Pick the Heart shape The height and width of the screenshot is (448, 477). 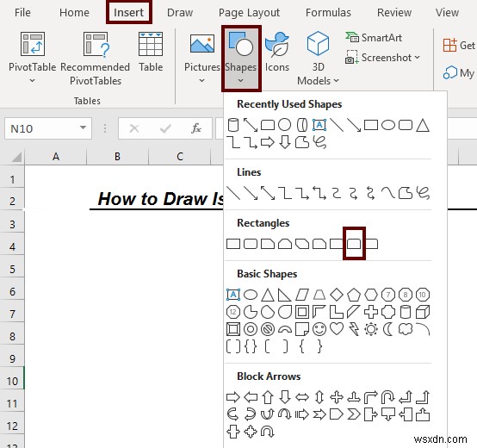pos(337,329)
